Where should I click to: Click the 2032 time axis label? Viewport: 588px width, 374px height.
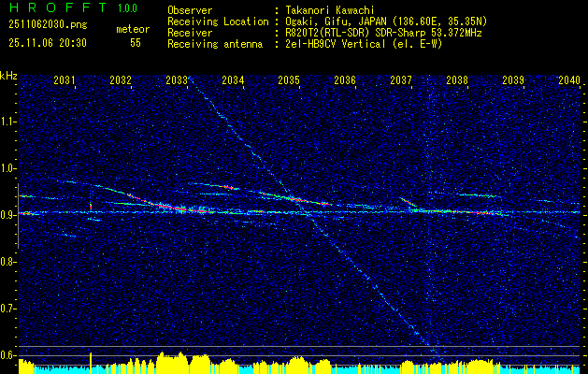(x=121, y=79)
